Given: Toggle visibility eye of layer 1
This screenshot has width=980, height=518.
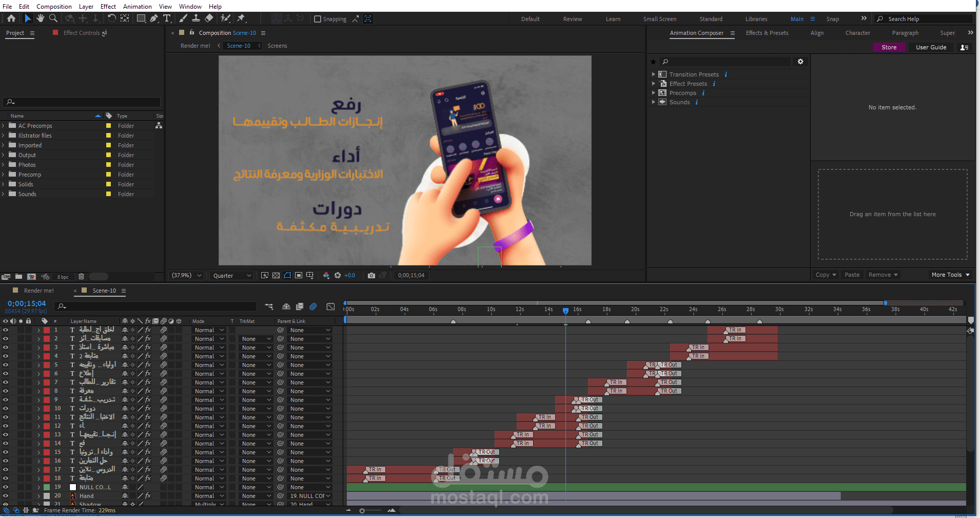Looking at the screenshot, I should (x=6, y=330).
